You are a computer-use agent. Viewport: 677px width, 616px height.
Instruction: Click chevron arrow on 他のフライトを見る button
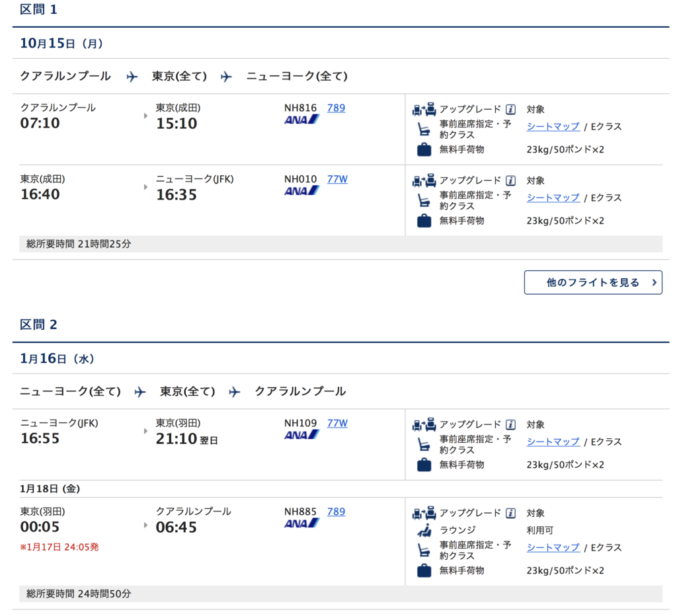(x=654, y=283)
